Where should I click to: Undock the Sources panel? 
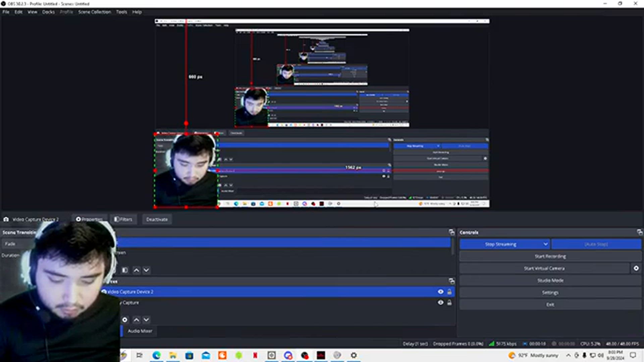451,281
